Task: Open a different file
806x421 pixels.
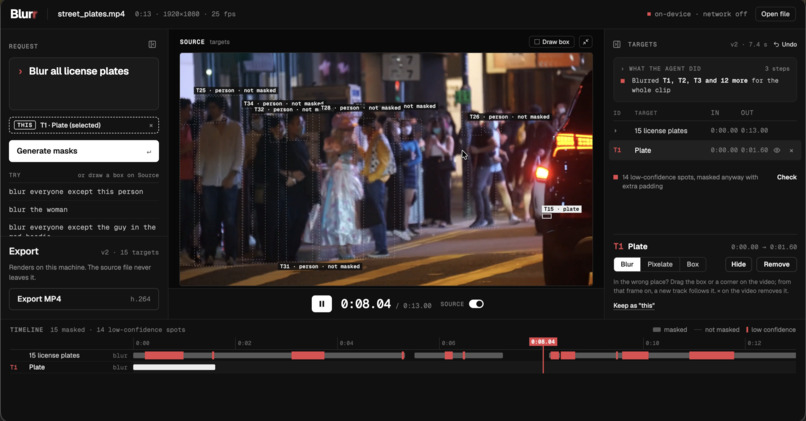Action: pyautogui.click(x=775, y=14)
